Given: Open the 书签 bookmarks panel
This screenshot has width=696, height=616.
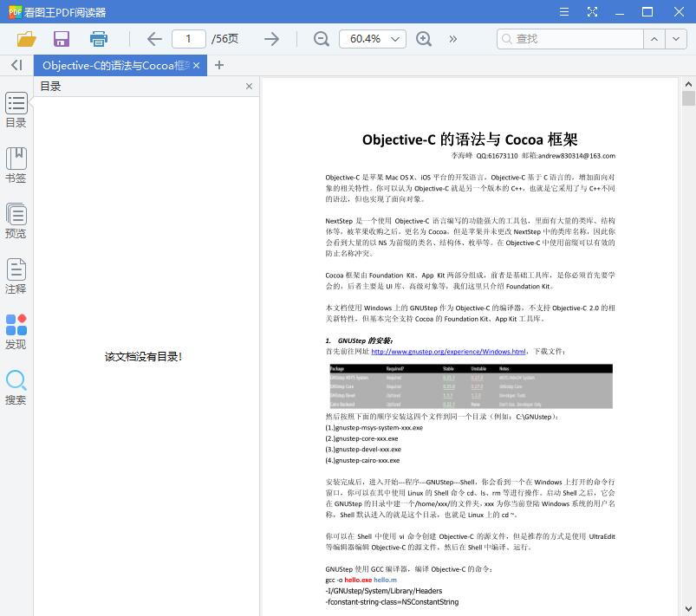Looking at the screenshot, I should click(16, 163).
